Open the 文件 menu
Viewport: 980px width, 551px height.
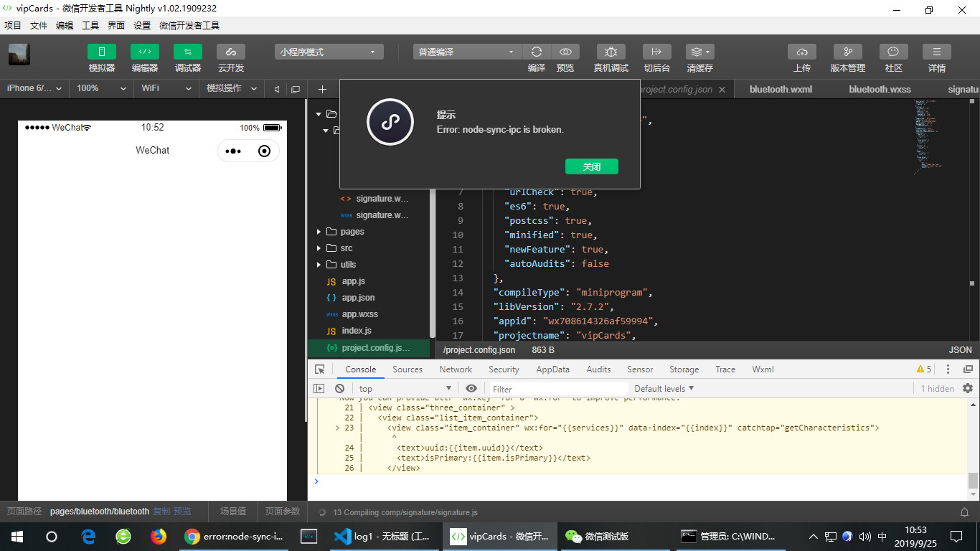39,25
